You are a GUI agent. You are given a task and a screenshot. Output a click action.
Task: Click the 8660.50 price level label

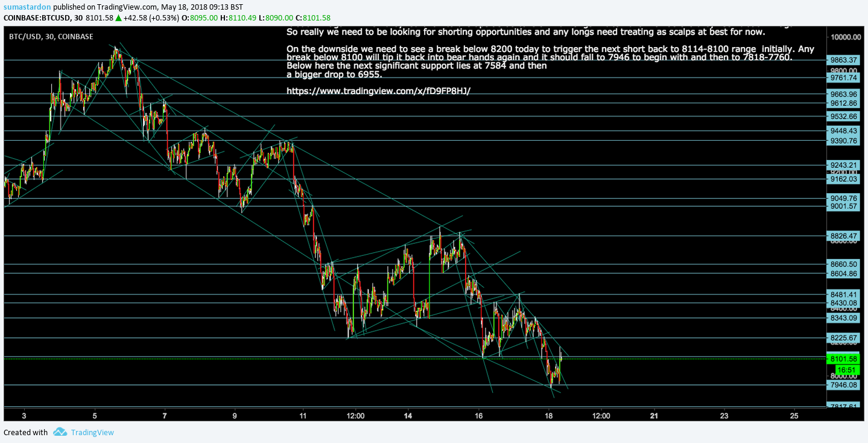pos(844,264)
